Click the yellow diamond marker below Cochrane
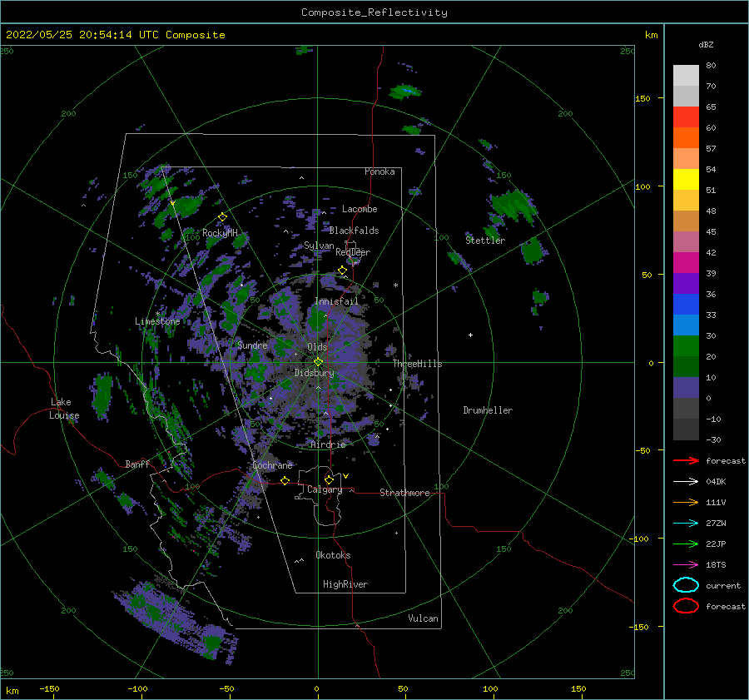The width and height of the screenshot is (749, 700). point(285,481)
